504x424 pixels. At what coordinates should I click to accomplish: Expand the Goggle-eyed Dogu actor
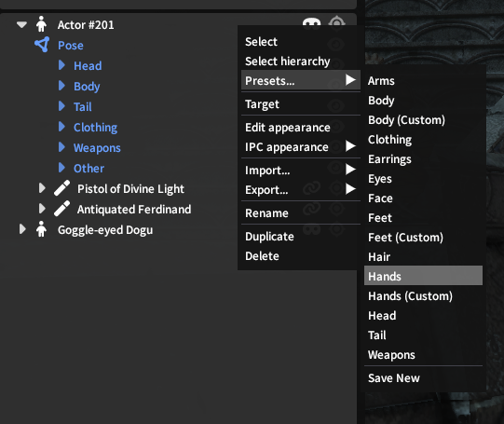(22, 229)
